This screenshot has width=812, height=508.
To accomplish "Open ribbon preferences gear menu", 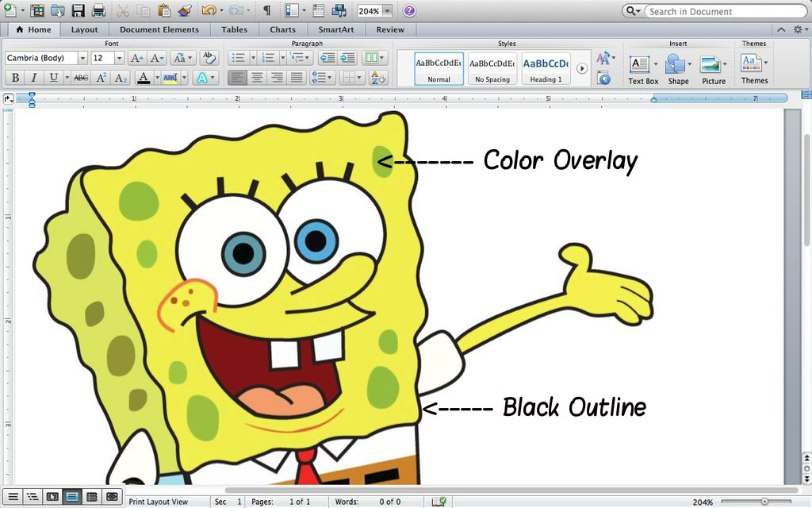I will point(799,29).
